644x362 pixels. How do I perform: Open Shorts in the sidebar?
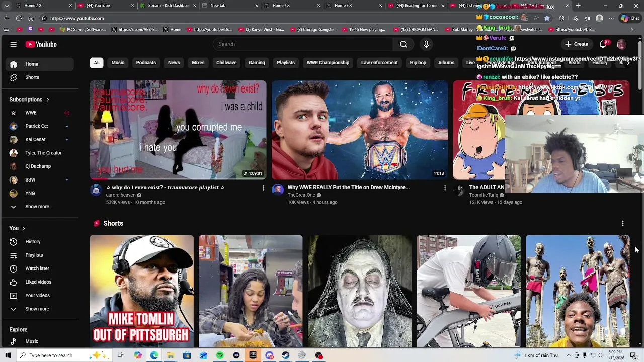[38, 77]
